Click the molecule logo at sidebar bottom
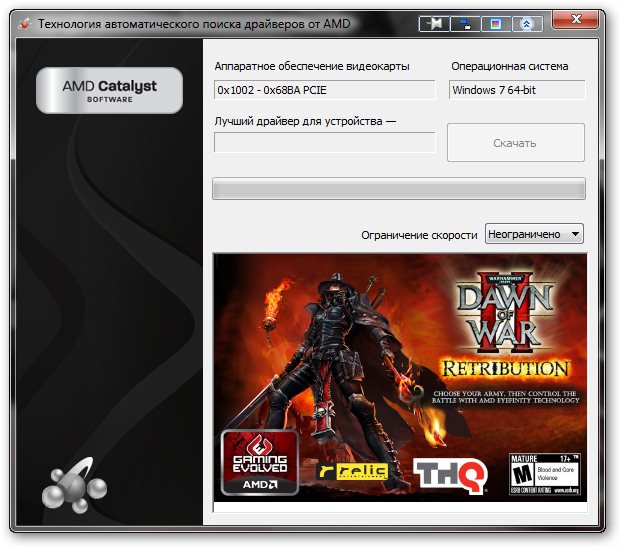Image resolution: width=620 pixels, height=547 pixels. [x=74, y=485]
